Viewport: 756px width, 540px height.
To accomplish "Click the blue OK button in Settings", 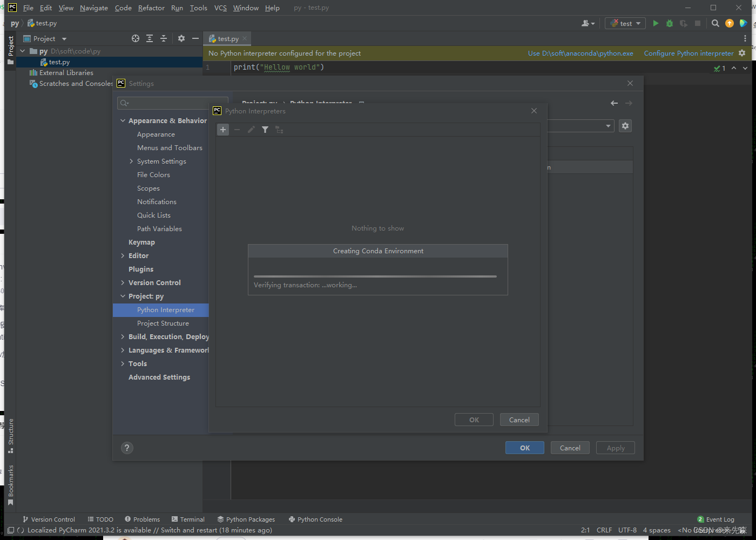I will (525, 448).
